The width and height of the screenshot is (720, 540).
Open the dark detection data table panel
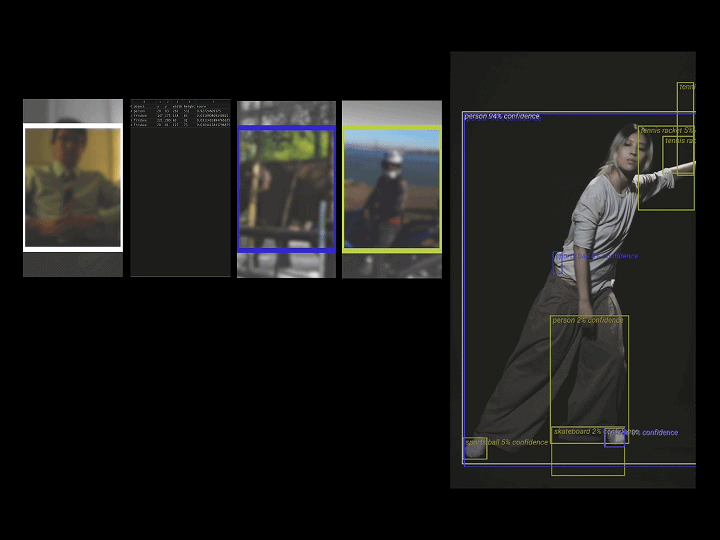click(x=180, y=188)
